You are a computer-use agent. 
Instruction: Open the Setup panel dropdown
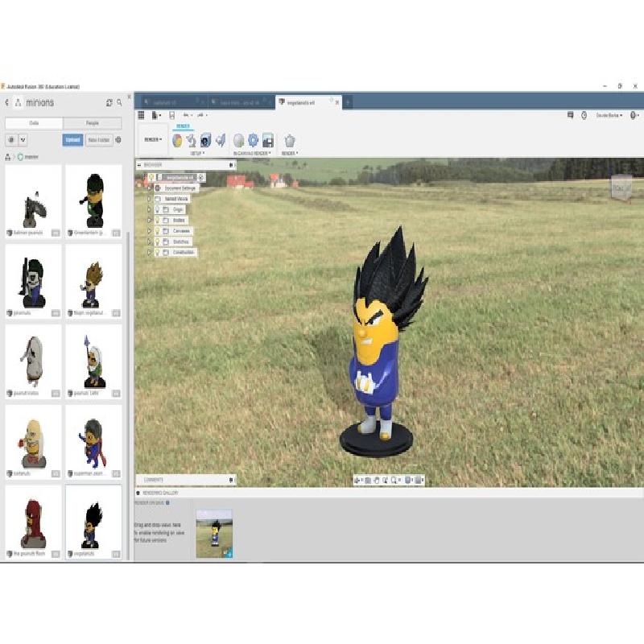197,153
